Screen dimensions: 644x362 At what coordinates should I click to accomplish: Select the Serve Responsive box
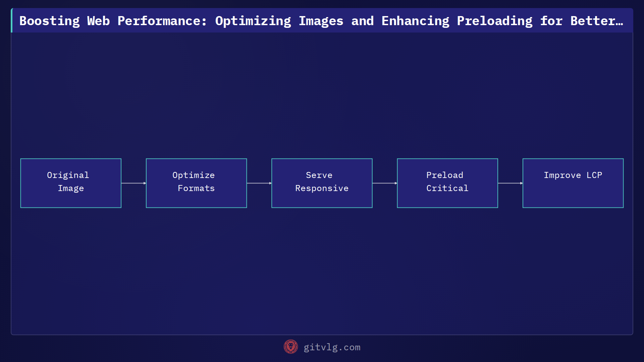[x=322, y=183]
